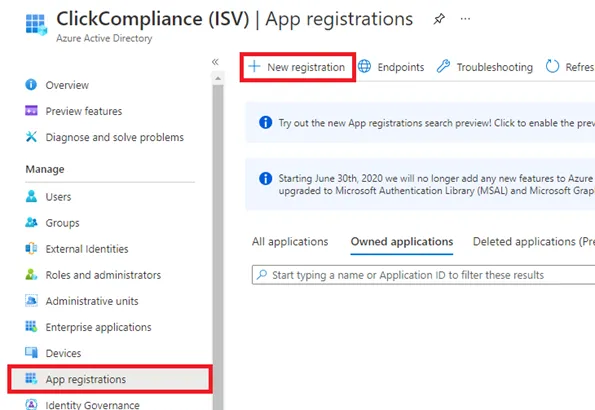Image resolution: width=595 pixels, height=410 pixels.
Task: Switch to Deleted applications tab
Action: click(534, 241)
